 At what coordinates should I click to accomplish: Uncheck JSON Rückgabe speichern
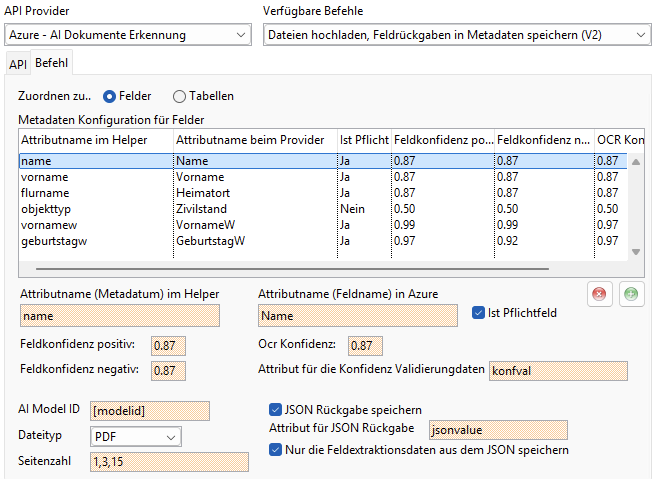[276, 409]
